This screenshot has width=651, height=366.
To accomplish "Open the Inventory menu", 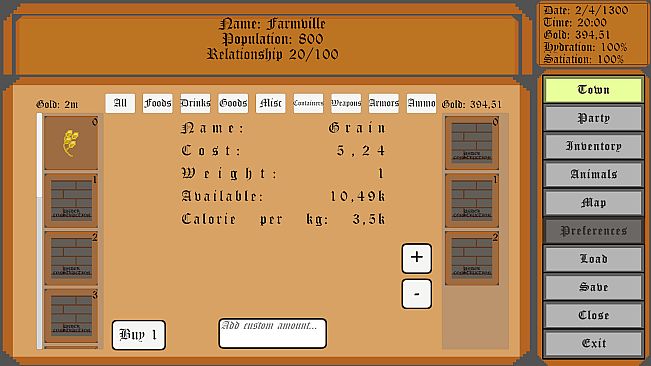I will pyautogui.click(x=593, y=146).
